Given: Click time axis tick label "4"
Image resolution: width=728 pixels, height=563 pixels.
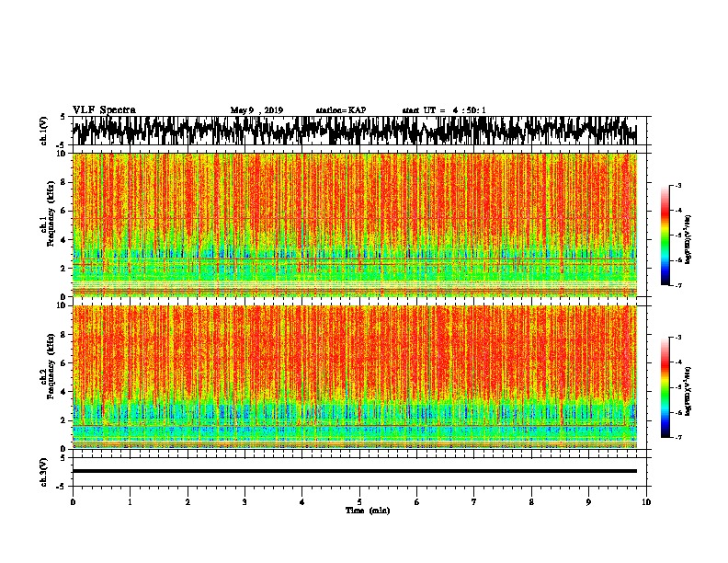Looking at the screenshot, I should click(x=301, y=502).
